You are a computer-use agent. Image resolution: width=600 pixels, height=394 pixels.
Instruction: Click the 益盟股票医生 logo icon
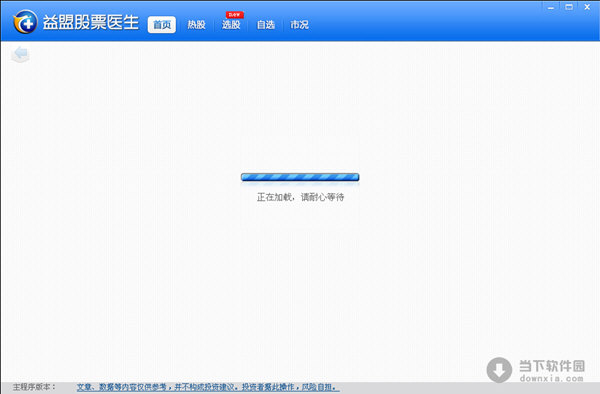25,22
